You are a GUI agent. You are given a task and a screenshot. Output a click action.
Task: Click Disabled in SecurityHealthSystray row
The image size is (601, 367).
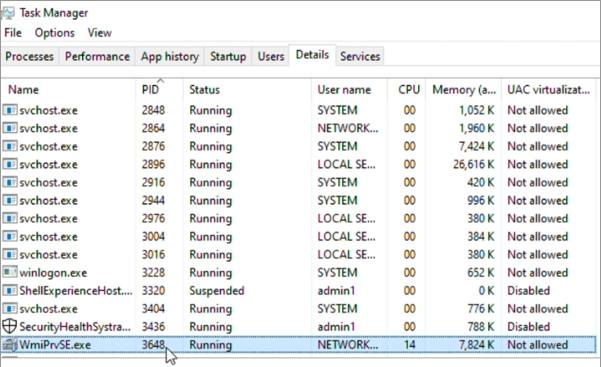tap(529, 327)
